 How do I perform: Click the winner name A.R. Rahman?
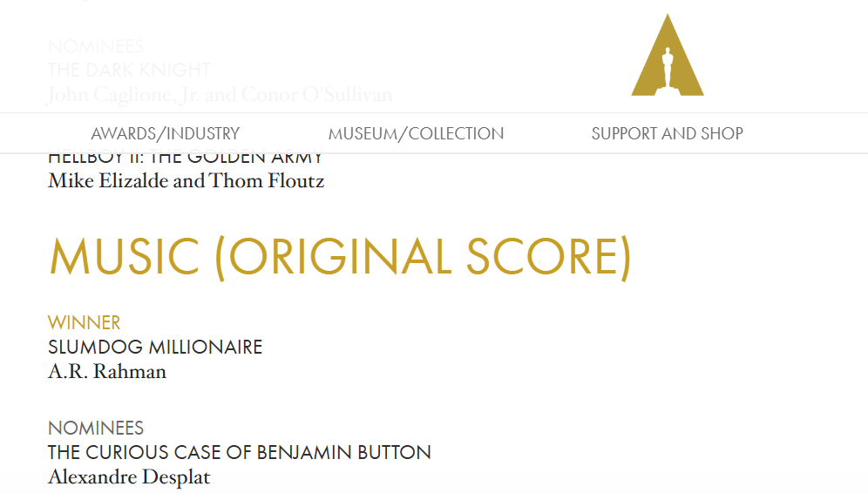pyautogui.click(x=107, y=372)
